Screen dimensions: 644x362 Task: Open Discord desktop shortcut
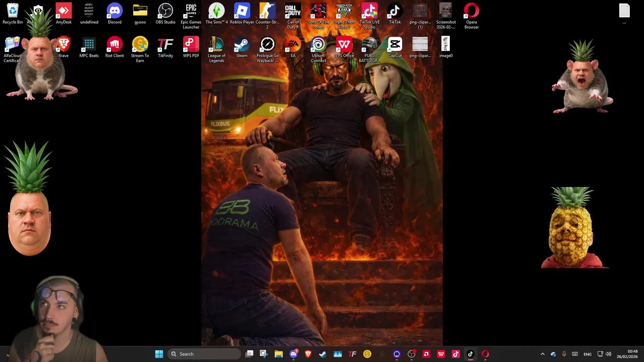click(x=115, y=14)
